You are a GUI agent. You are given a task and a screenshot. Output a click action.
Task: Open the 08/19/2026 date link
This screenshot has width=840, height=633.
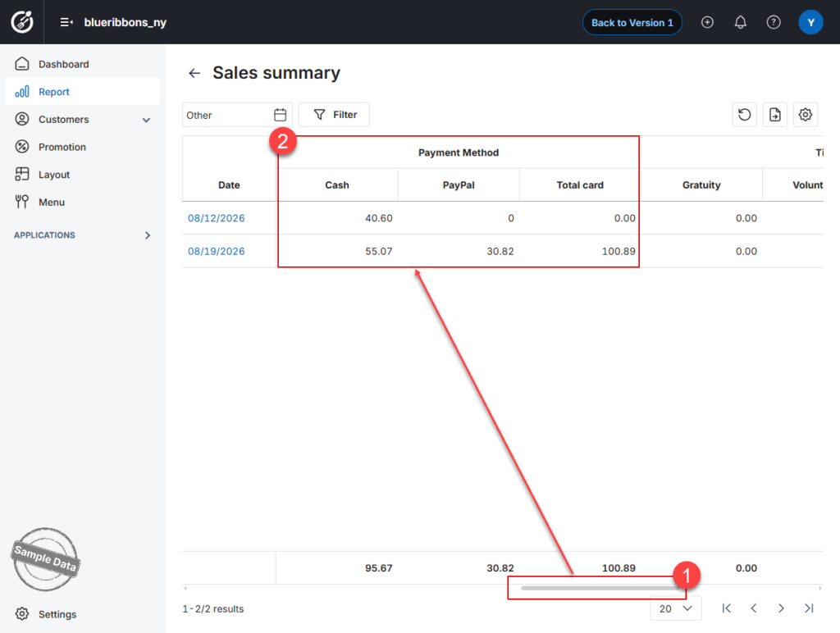point(216,251)
